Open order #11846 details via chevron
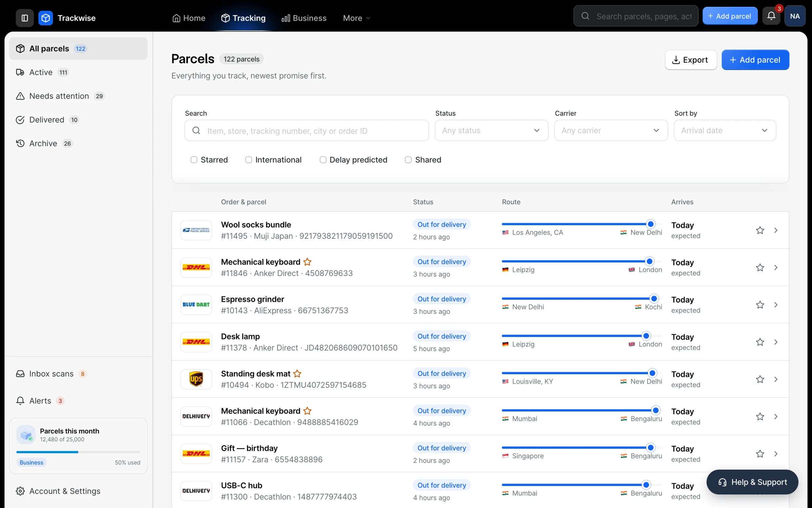Image resolution: width=812 pixels, height=508 pixels. point(776,268)
